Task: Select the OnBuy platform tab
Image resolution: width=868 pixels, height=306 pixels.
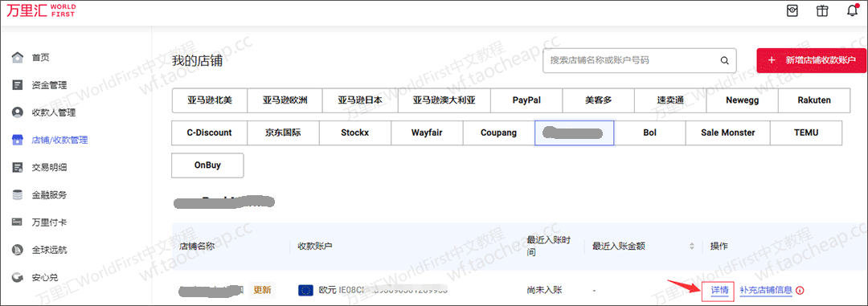Action: coord(207,165)
